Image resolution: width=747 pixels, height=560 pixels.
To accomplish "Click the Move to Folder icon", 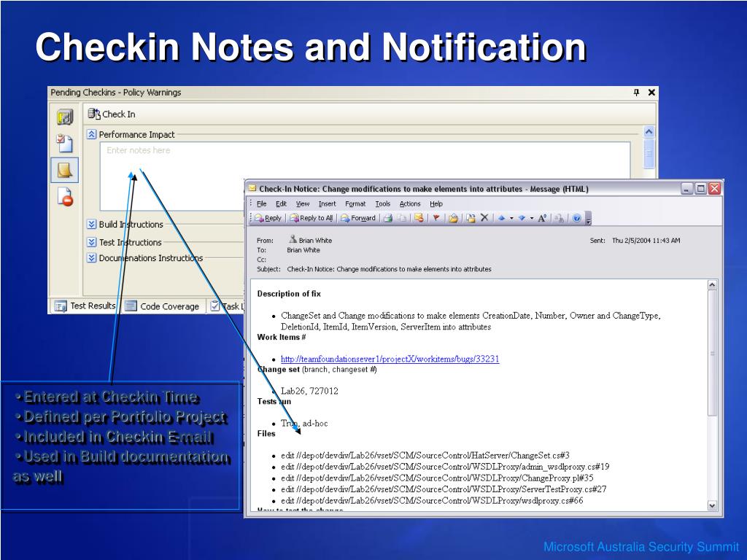I will 453,218.
